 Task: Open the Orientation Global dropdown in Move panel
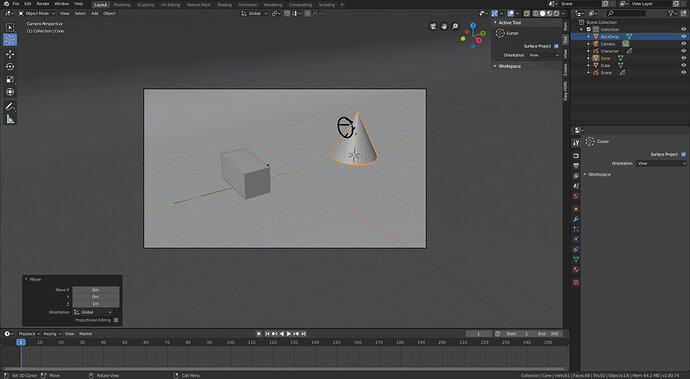pos(93,313)
